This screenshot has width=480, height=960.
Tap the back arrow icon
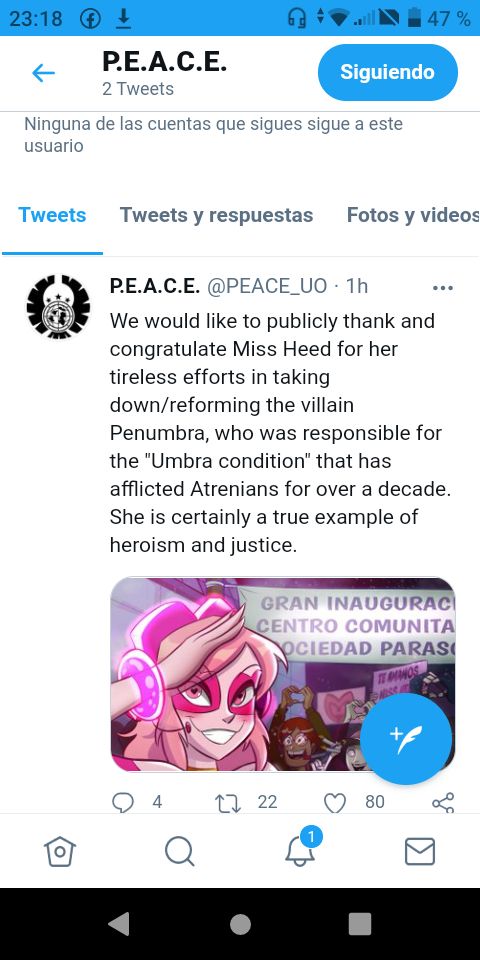(x=43, y=73)
